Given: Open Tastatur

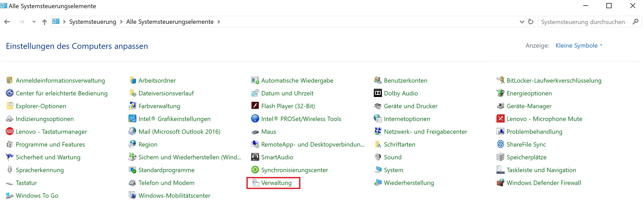Looking at the screenshot, I should coord(26,183).
